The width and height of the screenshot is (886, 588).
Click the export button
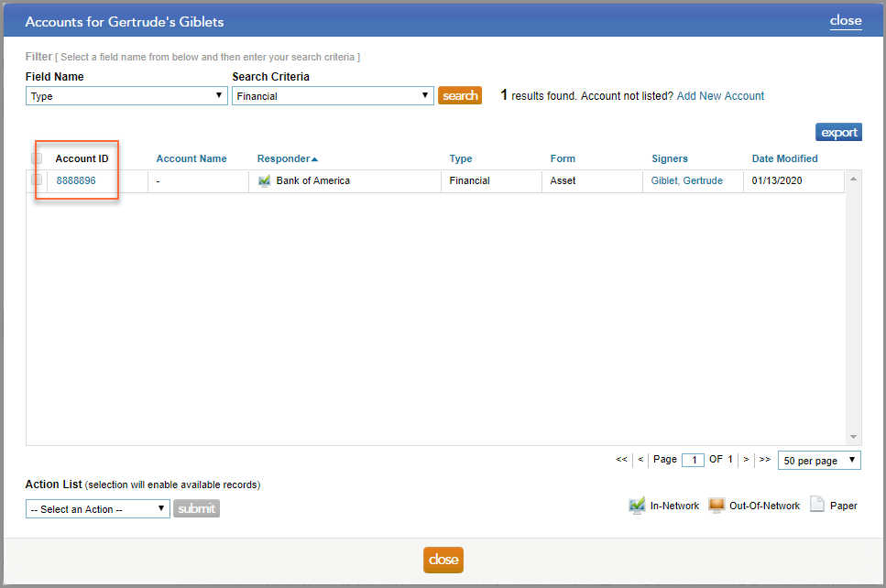tap(837, 131)
